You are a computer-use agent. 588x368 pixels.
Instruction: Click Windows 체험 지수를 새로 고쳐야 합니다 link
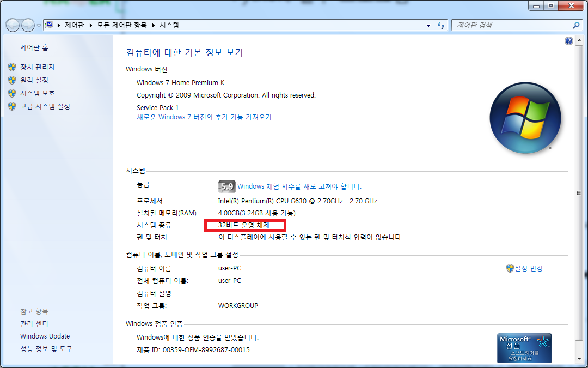(299, 186)
